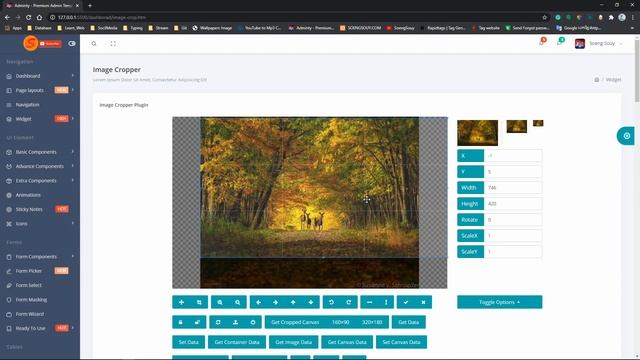Expand Advance Components submenu
640x360 pixels.
pyautogui.click(x=40, y=166)
